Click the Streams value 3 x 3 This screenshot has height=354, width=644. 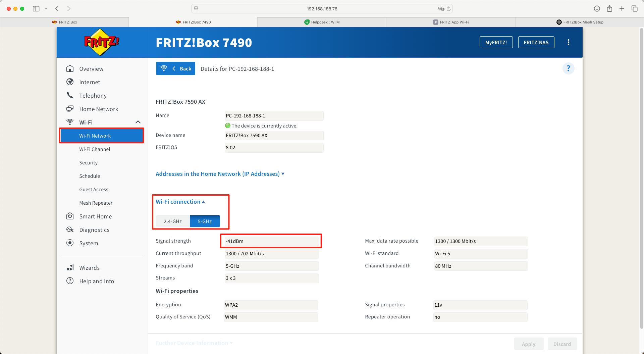[272, 278]
